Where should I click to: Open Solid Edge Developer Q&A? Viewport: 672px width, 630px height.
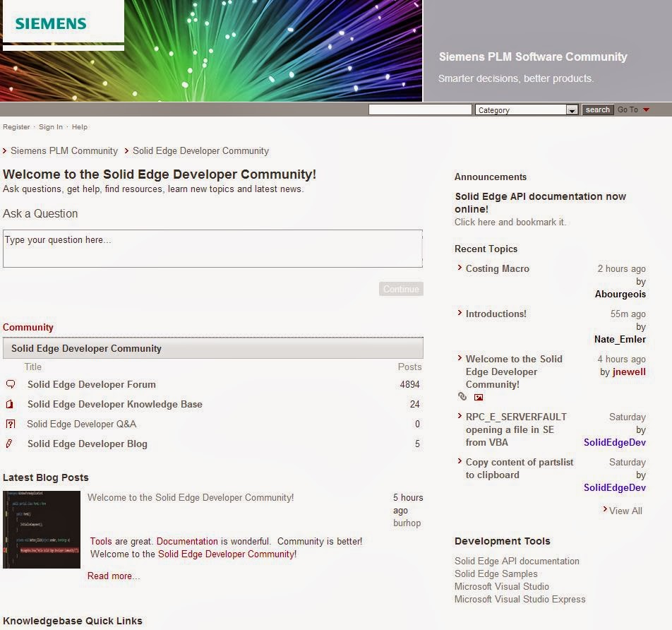click(x=81, y=424)
